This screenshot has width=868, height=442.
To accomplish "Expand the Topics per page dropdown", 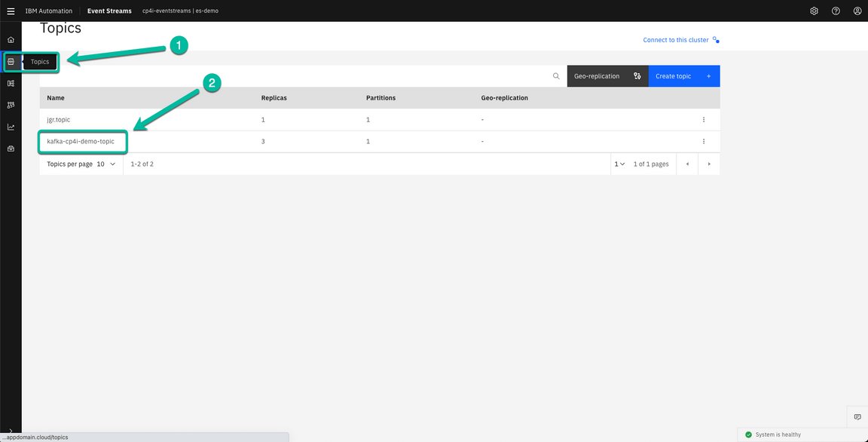I will (112, 164).
